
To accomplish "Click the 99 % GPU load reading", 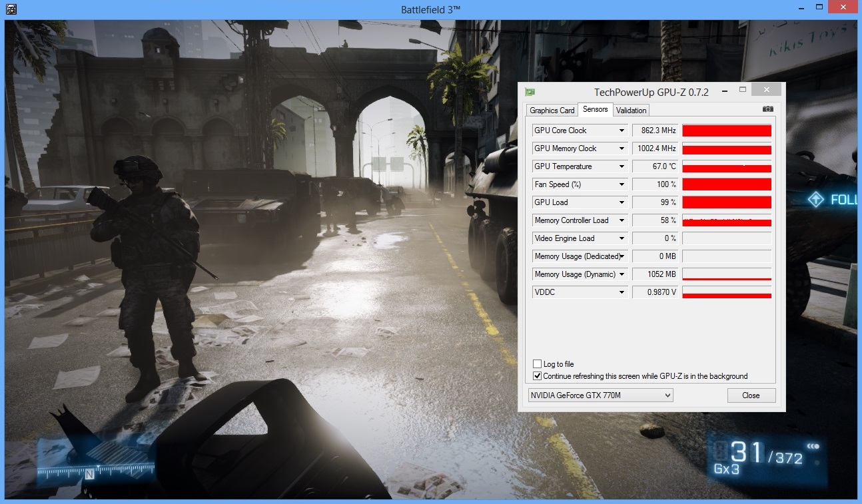I will pyautogui.click(x=655, y=202).
